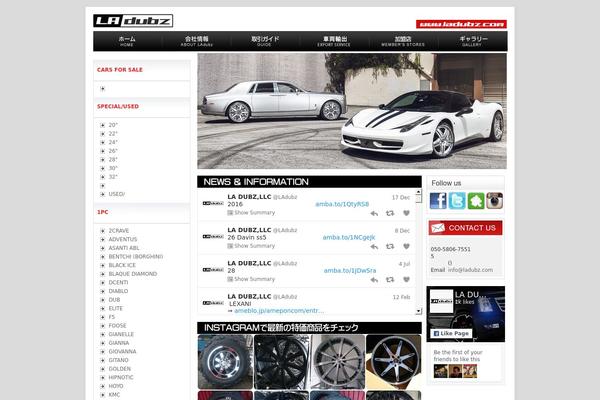Select the 20" wheel size category
Image resolution: width=600 pixels, height=400 pixels.
tap(113, 125)
